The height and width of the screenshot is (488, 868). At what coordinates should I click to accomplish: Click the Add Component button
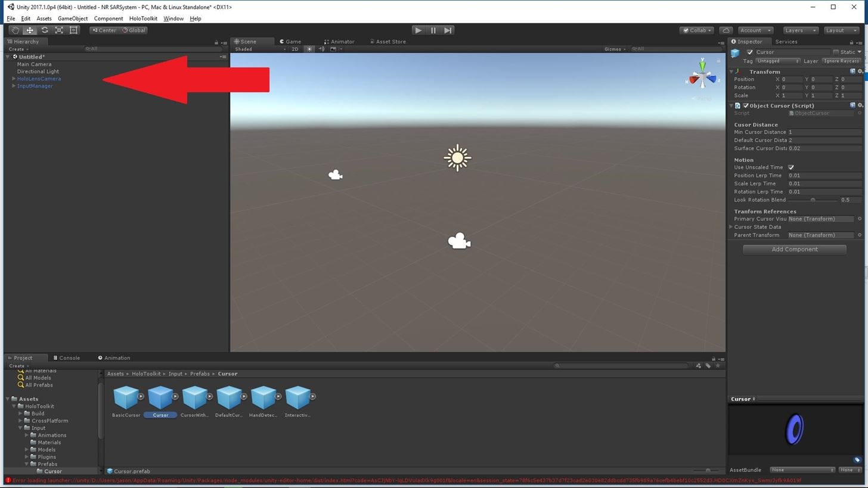(794, 250)
